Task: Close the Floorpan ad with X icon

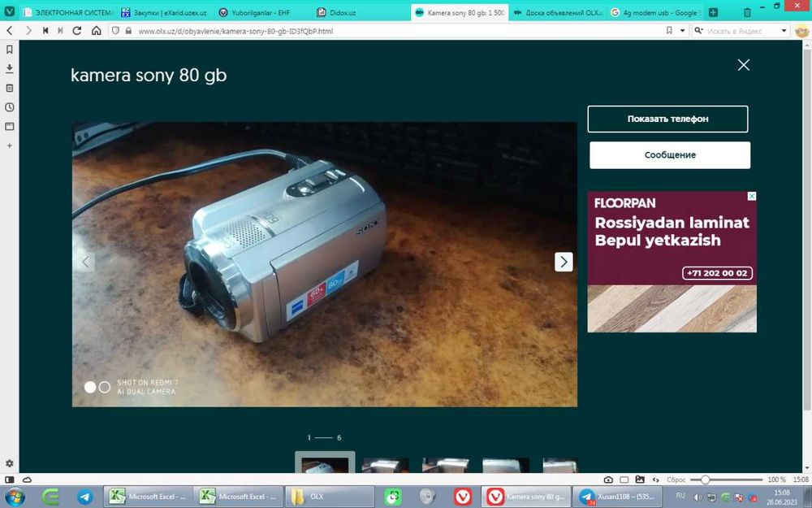Action: click(x=752, y=196)
